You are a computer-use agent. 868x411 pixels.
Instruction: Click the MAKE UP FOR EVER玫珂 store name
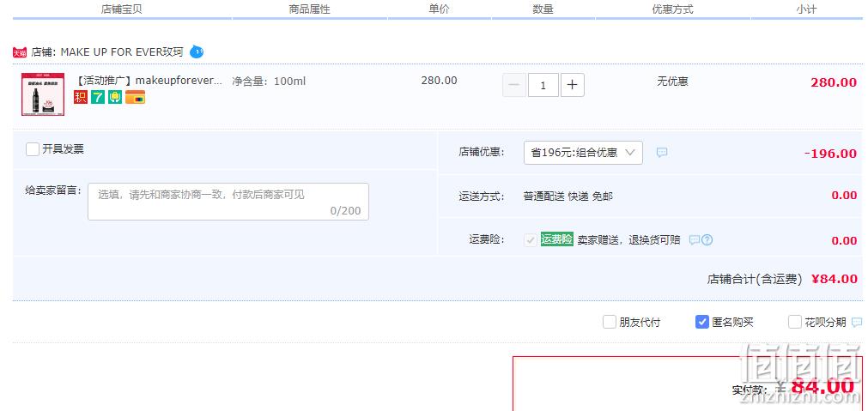coord(122,52)
